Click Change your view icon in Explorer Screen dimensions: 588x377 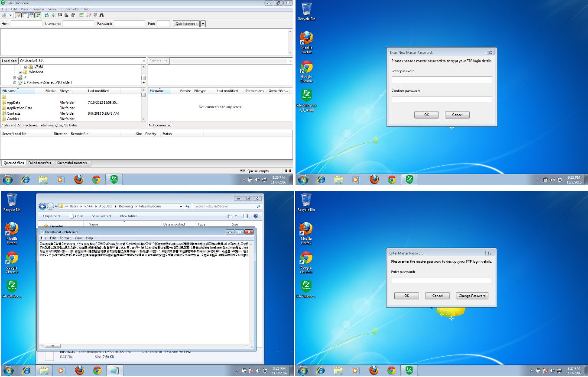(x=230, y=216)
